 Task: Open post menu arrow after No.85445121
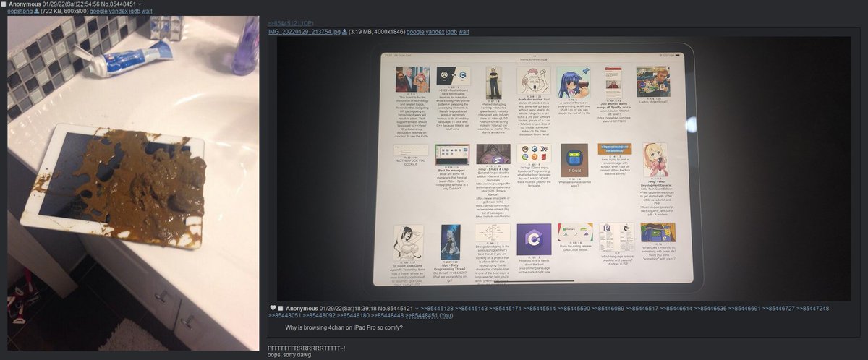coord(417,309)
